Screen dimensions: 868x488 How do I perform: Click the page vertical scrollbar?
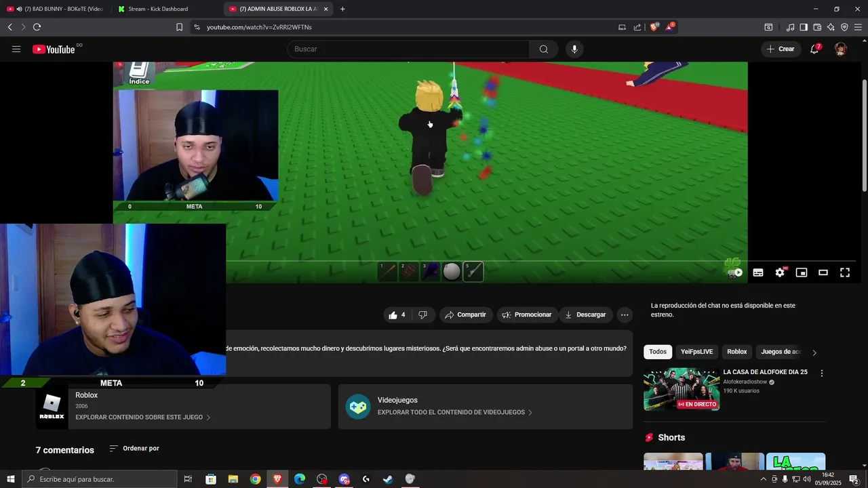pyautogui.click(x=864, y=136)
